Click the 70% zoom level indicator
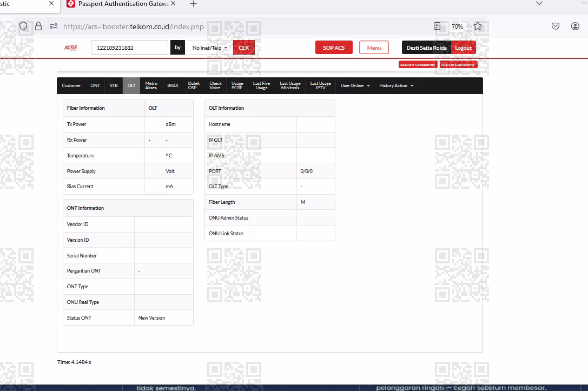 457,26
